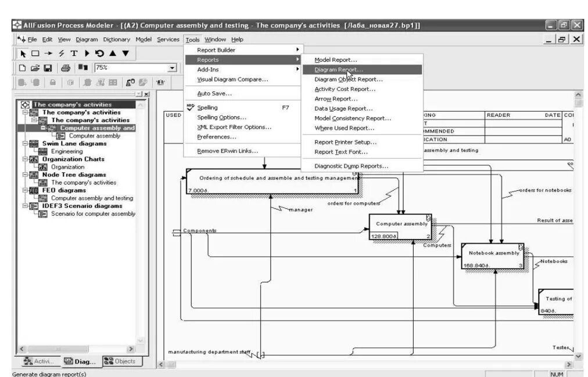The image size is (588, 377).
Task: Click the bug-shaped icon on third toolbar
Action: click(160, 82)
